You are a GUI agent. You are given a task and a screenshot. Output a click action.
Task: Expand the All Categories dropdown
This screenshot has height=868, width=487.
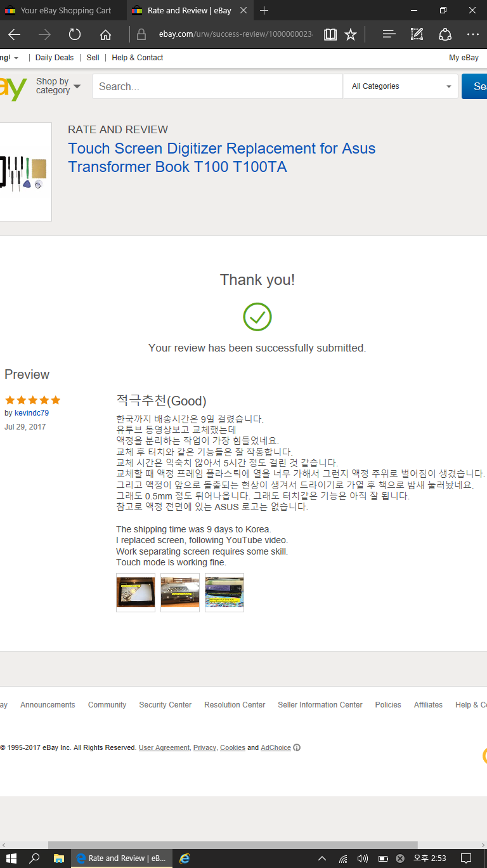coord(401,86)
